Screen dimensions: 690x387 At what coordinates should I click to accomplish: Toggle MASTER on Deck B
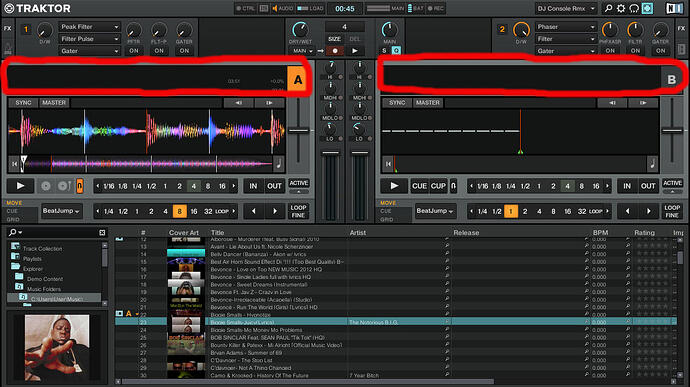coord(428,103)
